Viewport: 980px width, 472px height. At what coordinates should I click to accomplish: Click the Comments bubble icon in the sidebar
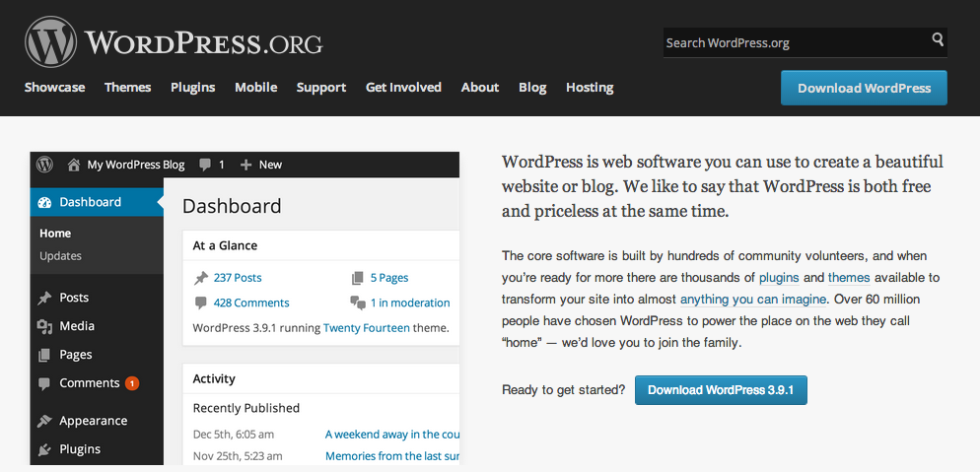point(44,383)
